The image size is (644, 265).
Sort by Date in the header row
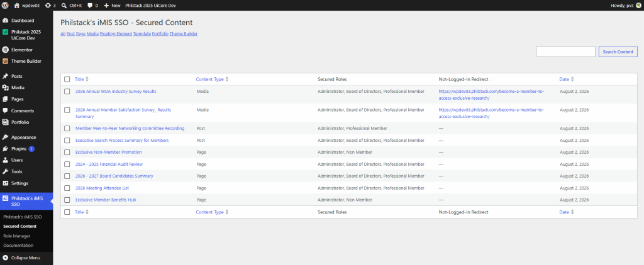[x=567, y=79]
